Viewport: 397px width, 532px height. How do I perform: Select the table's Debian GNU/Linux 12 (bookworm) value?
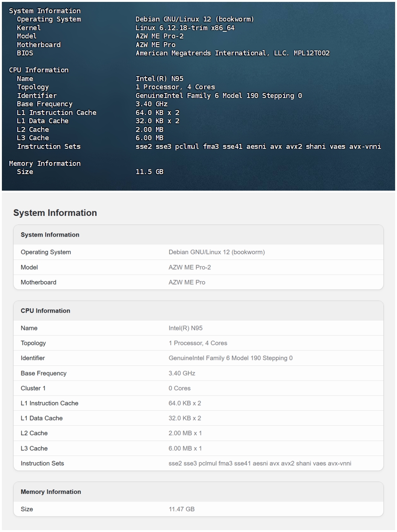[x=217, y=252]
